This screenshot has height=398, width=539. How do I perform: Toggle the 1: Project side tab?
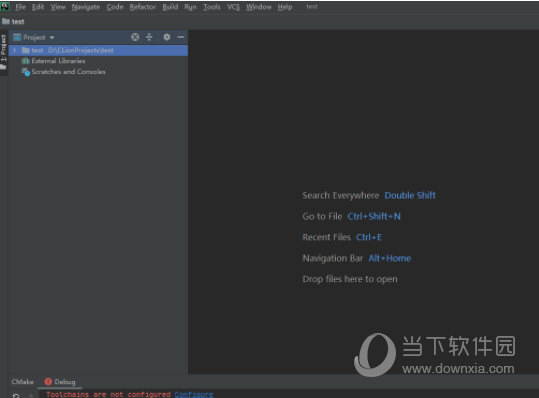coord(3,52)
